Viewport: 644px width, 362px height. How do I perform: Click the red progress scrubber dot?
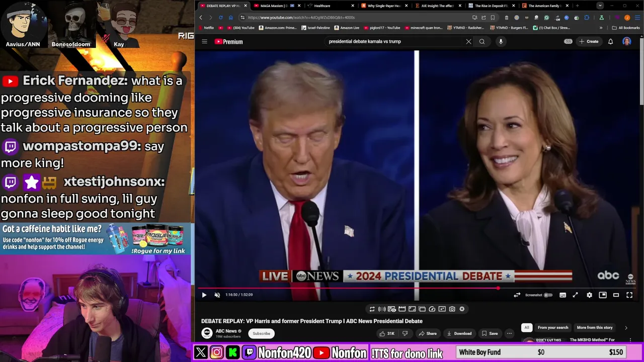[x=498, y=288]
